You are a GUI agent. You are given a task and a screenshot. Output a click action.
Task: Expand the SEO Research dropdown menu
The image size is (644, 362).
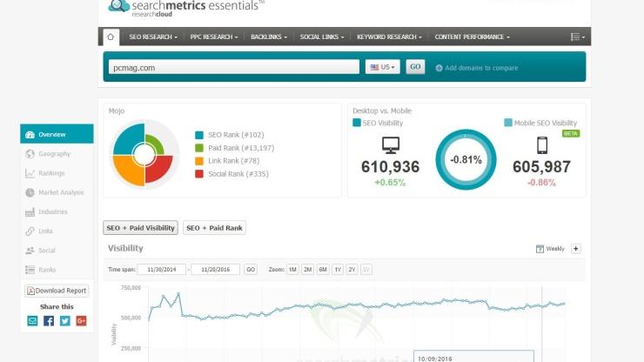(153, 37)
